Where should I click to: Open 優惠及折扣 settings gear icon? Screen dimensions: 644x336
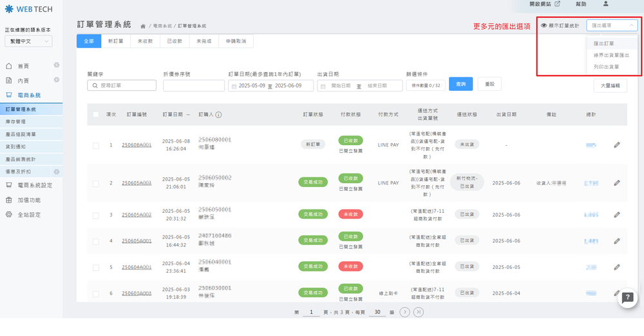pos(57,172)
